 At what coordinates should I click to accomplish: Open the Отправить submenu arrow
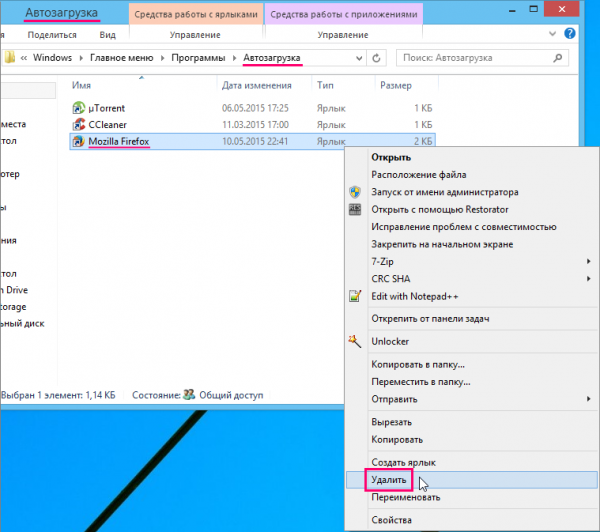589,399
